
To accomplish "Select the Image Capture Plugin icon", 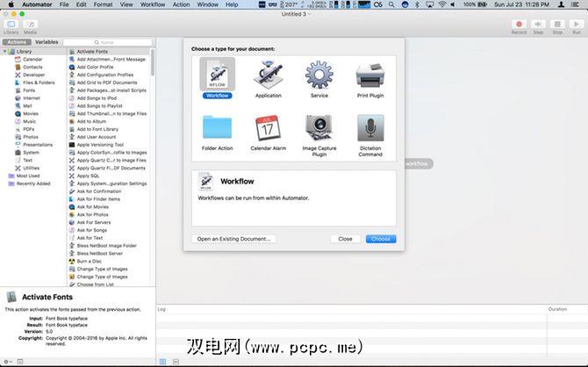I will pyautogui.click(x=319, y=127).
